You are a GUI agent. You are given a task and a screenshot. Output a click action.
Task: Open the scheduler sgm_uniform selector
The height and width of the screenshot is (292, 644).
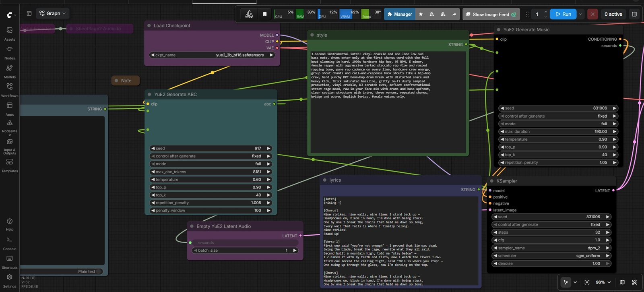551,256
